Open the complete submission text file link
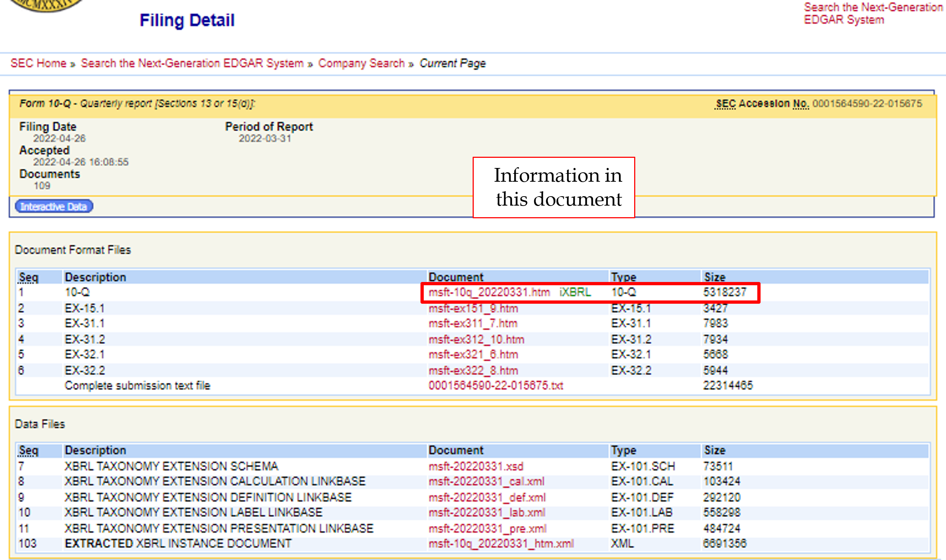 [496, 385]
